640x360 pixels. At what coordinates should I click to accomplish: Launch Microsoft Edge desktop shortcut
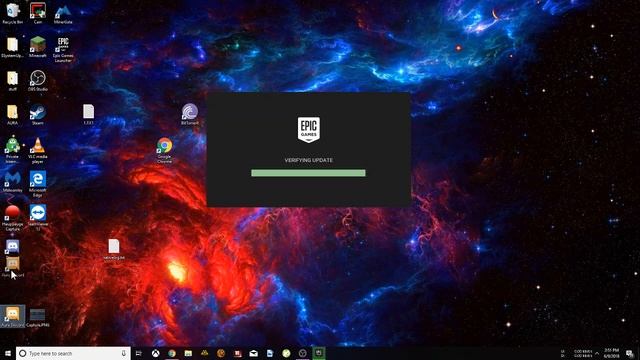tap(38, 184)
